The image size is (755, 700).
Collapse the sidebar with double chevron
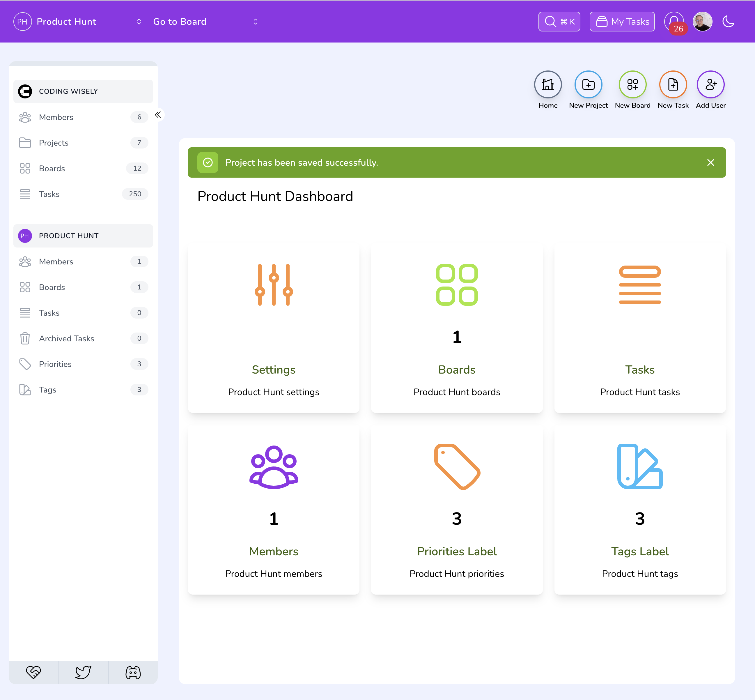click(x=158, y=115)
